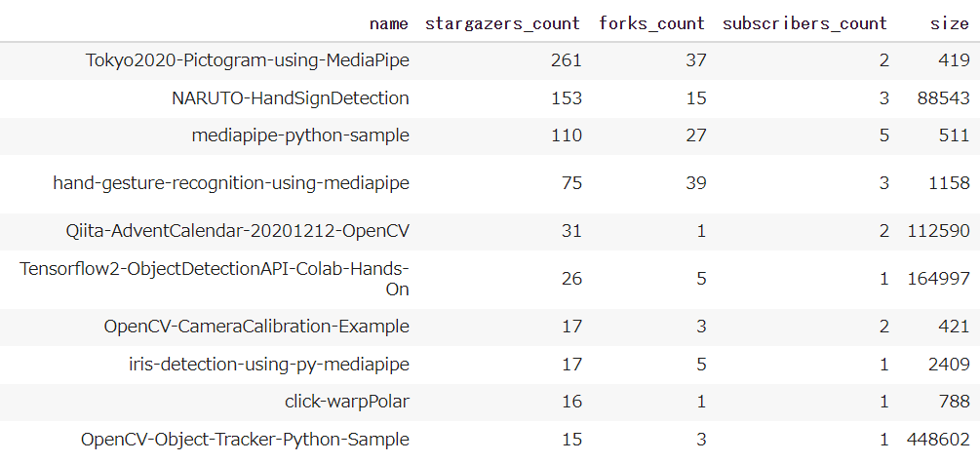
Task: Click the 'size' column header
Action: point(950,23)
